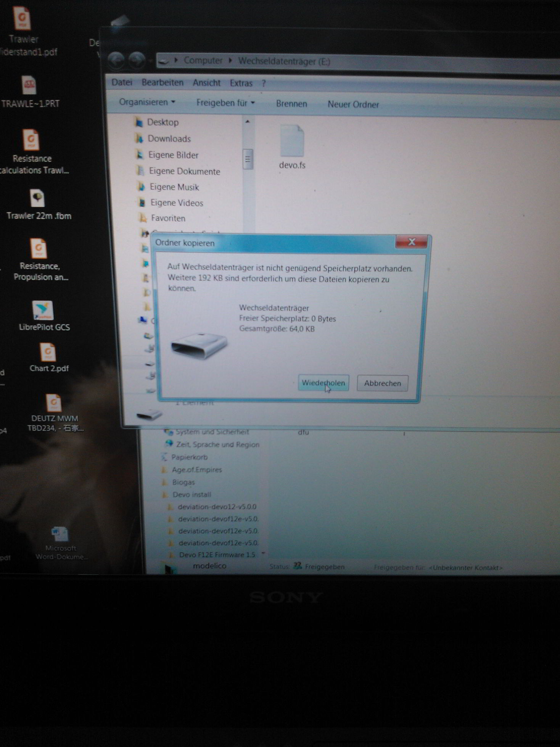This screenshot has width=560, height=747.
Task: Click Wechseldatenträger (E:) in address bar
Action: tap(284, 61)
